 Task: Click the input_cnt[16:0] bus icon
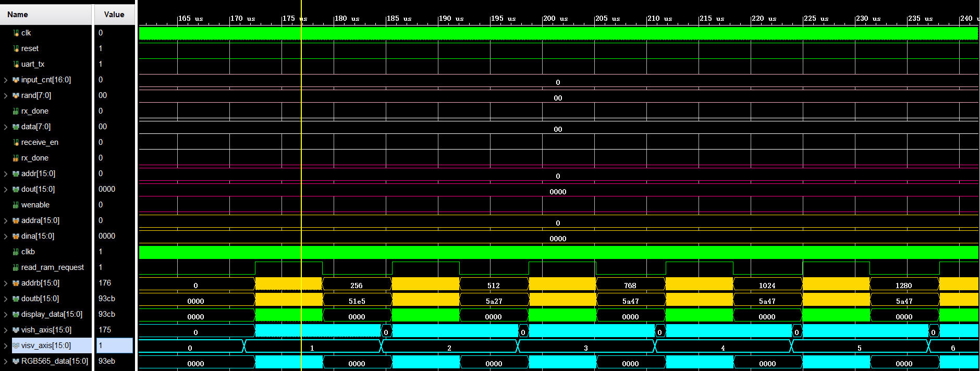coord(16,80)
